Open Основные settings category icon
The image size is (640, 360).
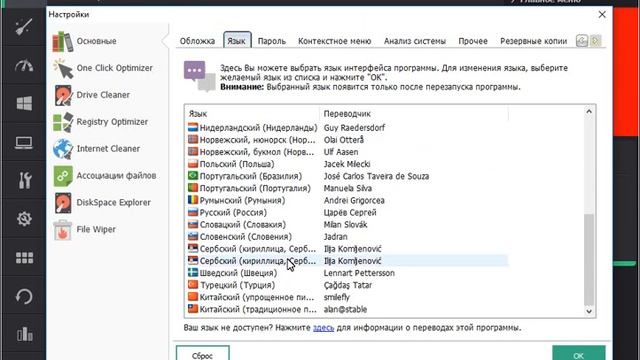coord(63,41)
